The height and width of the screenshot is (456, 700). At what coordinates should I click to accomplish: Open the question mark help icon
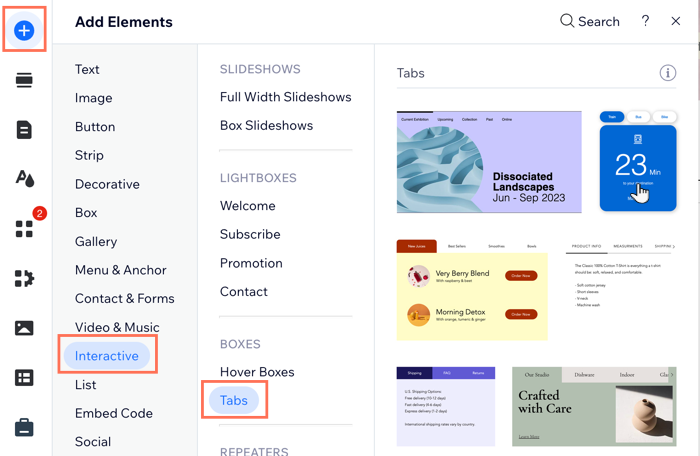click(645, 21)
